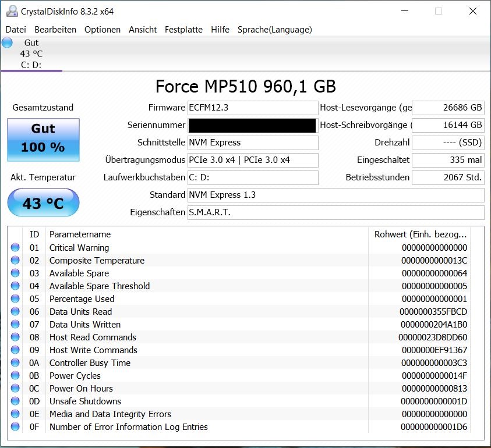Click the blue health status orb in drive tab

point(7,42)
